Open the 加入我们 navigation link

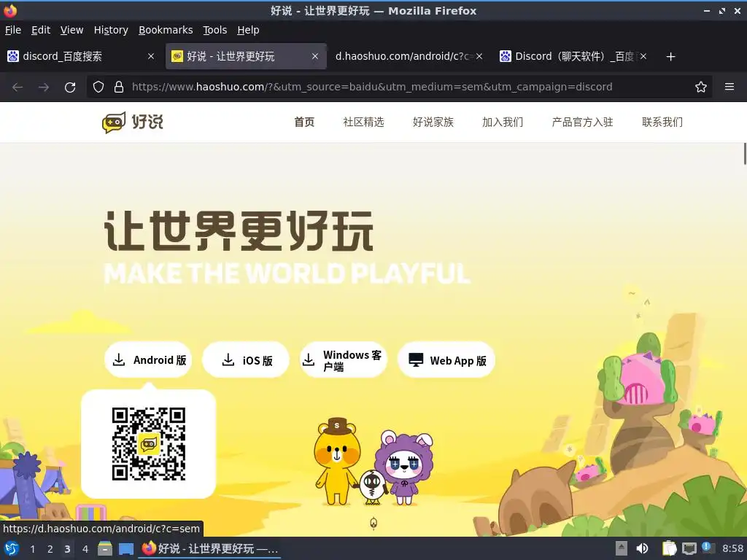click(503, 122)
